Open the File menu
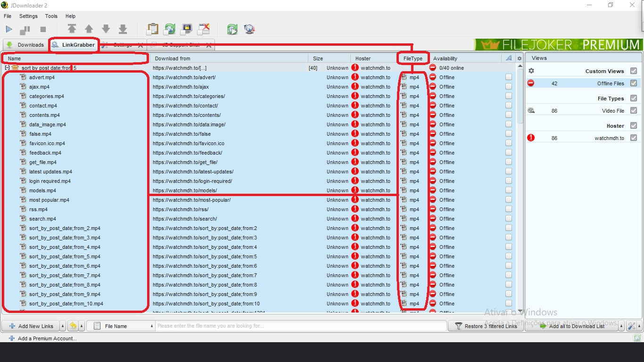This screenshot has width=644, height=362. coord(8,16)
